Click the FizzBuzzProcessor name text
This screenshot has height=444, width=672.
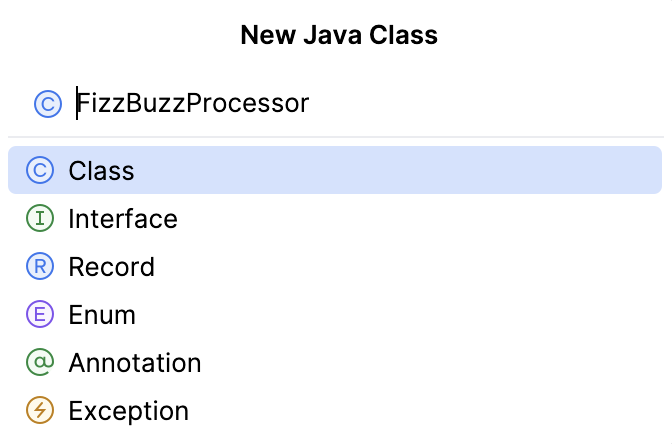click(x=194, y=103)
